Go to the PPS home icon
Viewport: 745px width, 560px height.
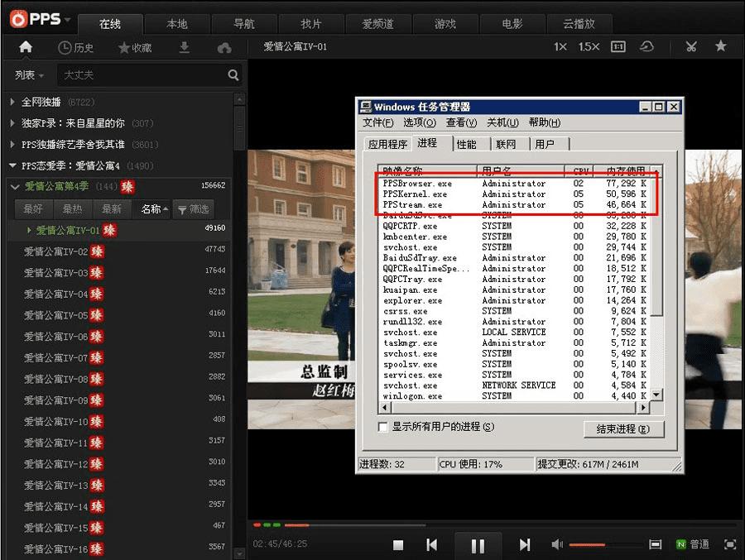(x=25, y=47)
